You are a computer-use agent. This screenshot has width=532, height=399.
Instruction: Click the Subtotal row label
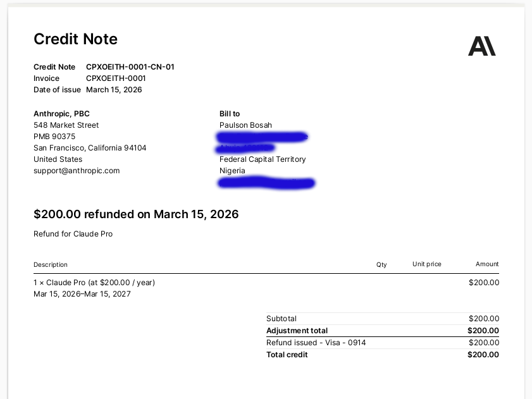(281, 319)
